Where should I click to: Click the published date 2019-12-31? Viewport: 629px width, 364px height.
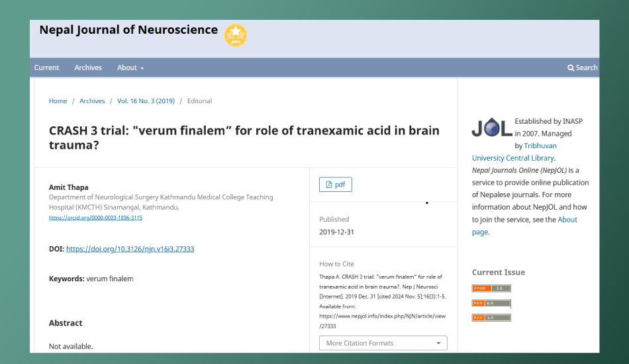(336, 232)
